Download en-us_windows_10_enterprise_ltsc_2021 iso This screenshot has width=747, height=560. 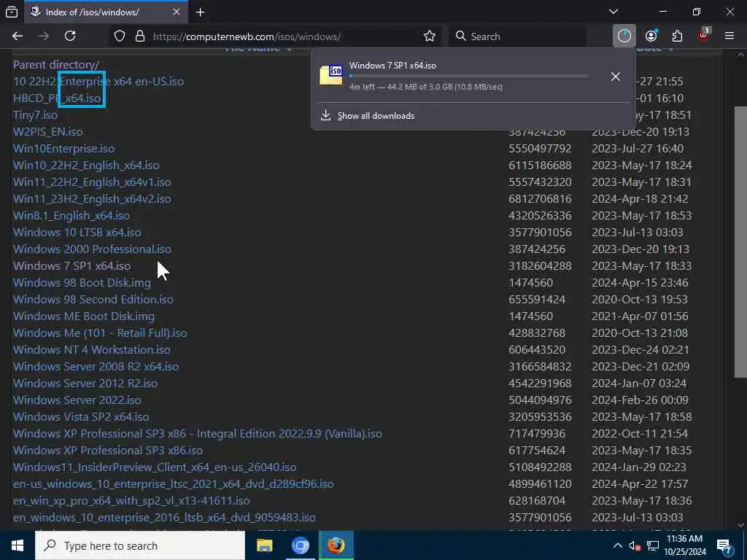[x=174, y=484]
